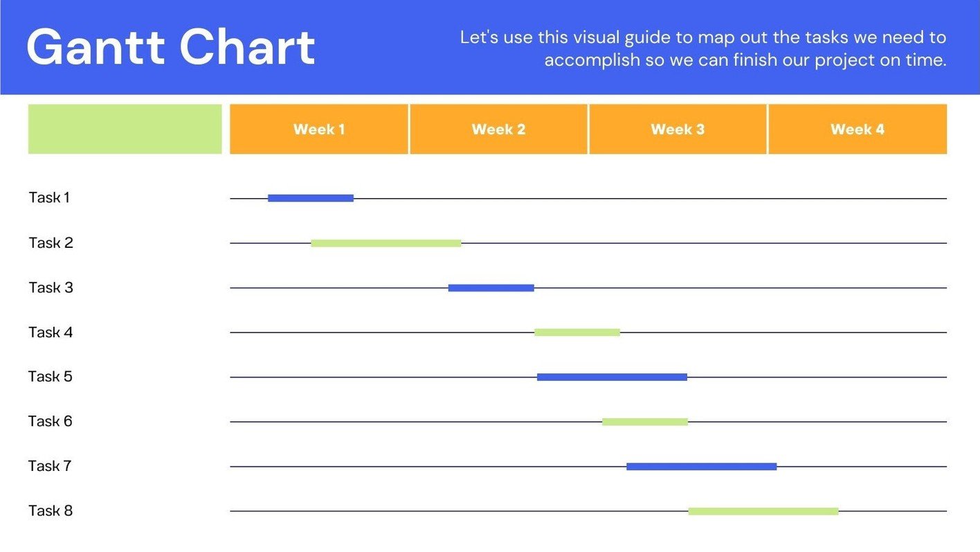980x552 pixels.
Task: Click the Task 8 row label
Action: click(x=51, y=511)
